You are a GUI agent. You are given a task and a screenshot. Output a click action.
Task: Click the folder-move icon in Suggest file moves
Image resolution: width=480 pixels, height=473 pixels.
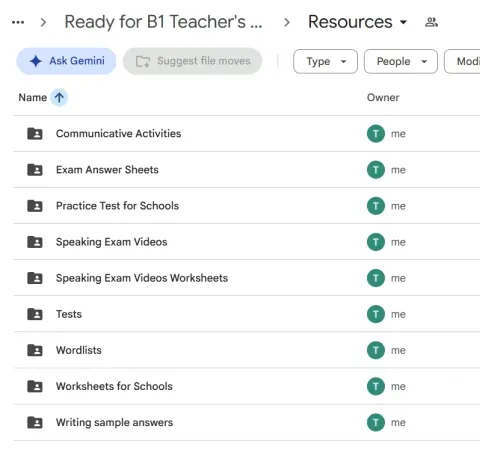click(x=143, y=61)
